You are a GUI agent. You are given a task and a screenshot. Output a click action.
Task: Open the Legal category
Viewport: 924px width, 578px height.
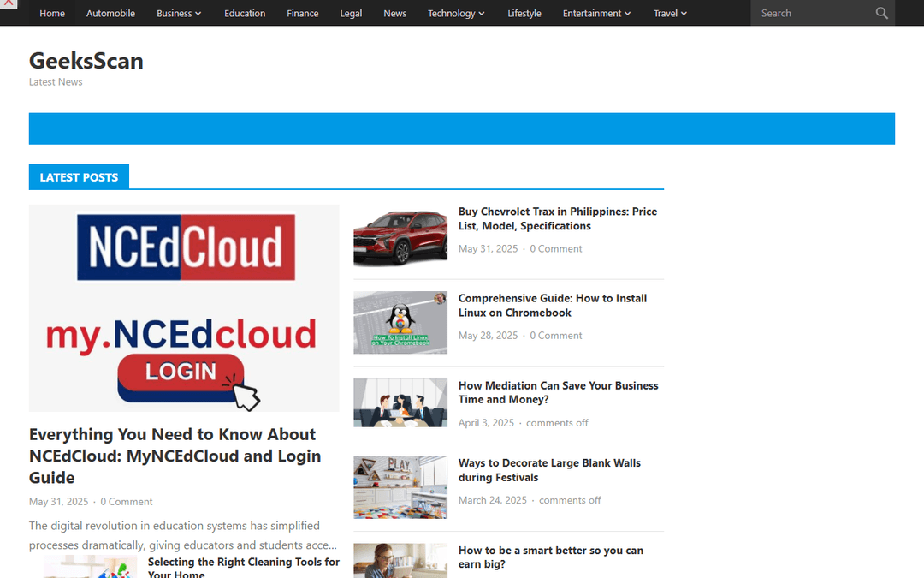click(x=351, y=13)
